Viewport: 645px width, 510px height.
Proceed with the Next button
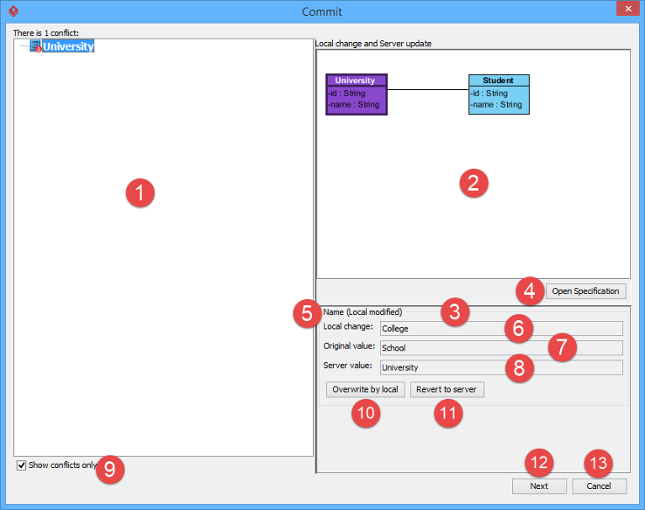click(x=539, y=486)
